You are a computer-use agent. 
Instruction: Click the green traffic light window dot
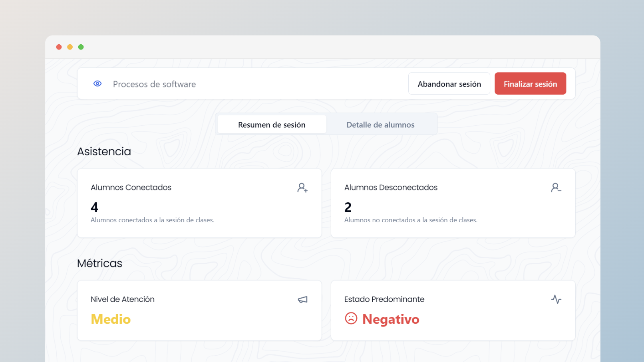(x=81, y=47)
